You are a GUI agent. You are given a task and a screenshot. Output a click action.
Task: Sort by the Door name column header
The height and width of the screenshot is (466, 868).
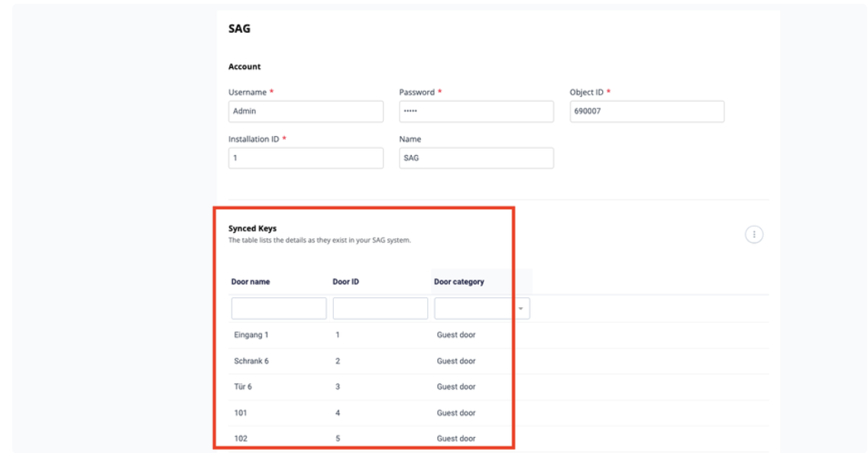point(249,280)
